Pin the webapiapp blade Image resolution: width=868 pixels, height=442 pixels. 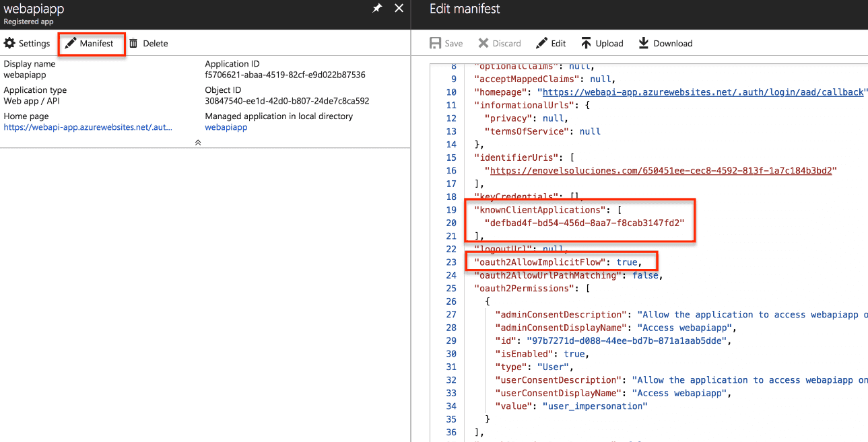(377, 9)
